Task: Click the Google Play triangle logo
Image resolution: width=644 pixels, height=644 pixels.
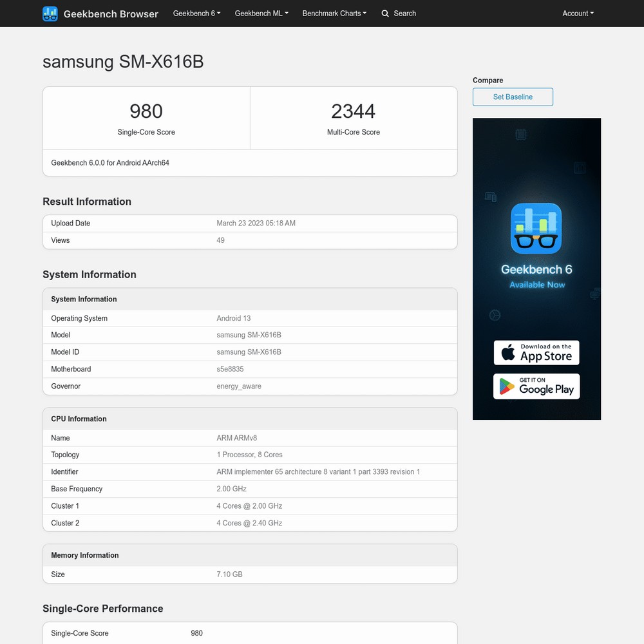Action: click(x=507, y=386)
